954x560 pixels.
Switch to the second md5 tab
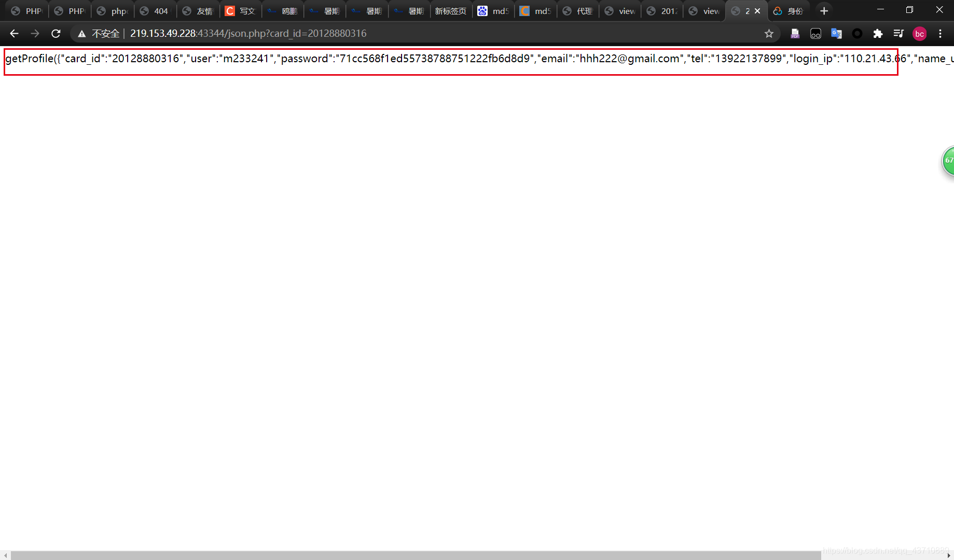pos(536,11)
